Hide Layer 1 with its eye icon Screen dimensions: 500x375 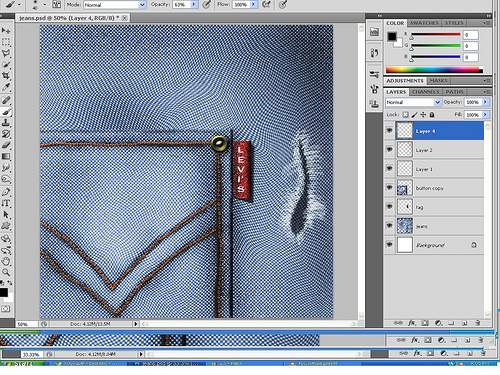[389, 168]
